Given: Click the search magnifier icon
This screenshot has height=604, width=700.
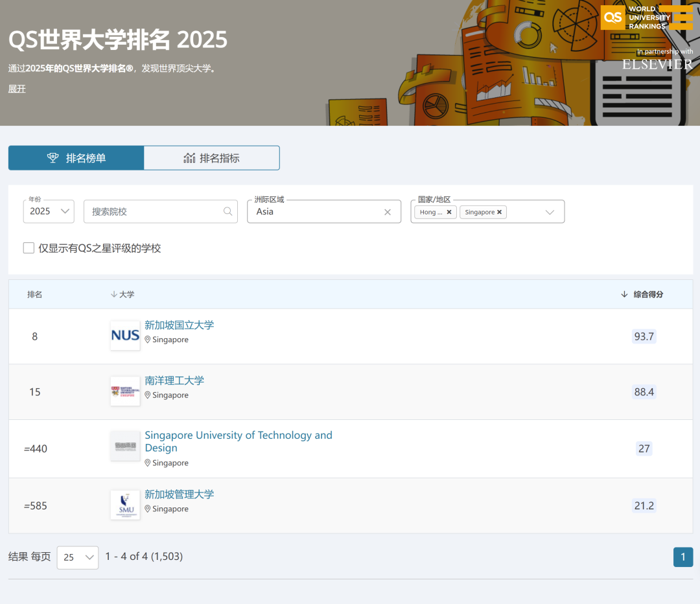Looking at the screenshot, I should pos(227,211).
